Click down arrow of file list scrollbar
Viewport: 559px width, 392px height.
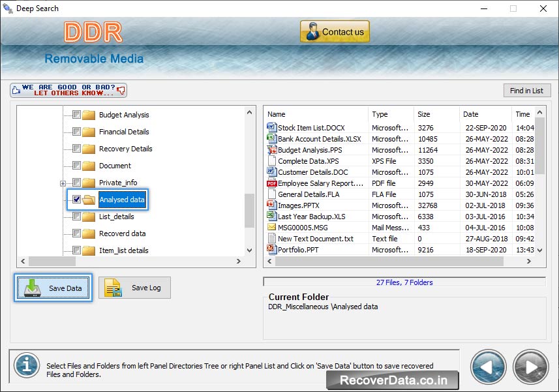(x=539, y=250)
